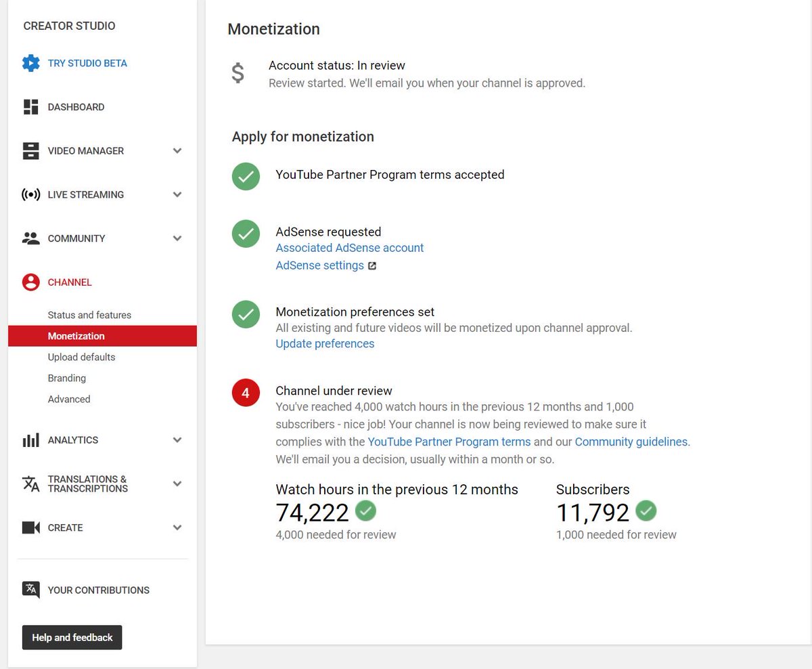This screenshot has width=812, height=669.
Task: Open Upload defaults settings
Action: pos(81,357)
